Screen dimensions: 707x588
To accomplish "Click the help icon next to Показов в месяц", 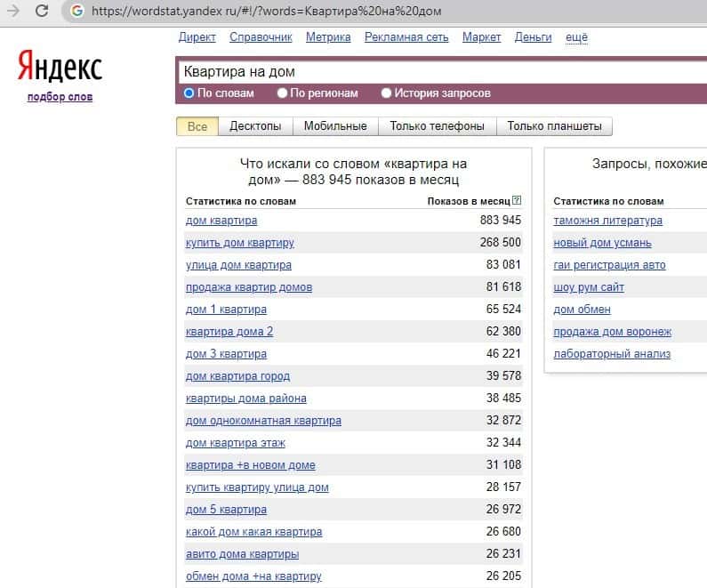I will [x=517, y=201].
